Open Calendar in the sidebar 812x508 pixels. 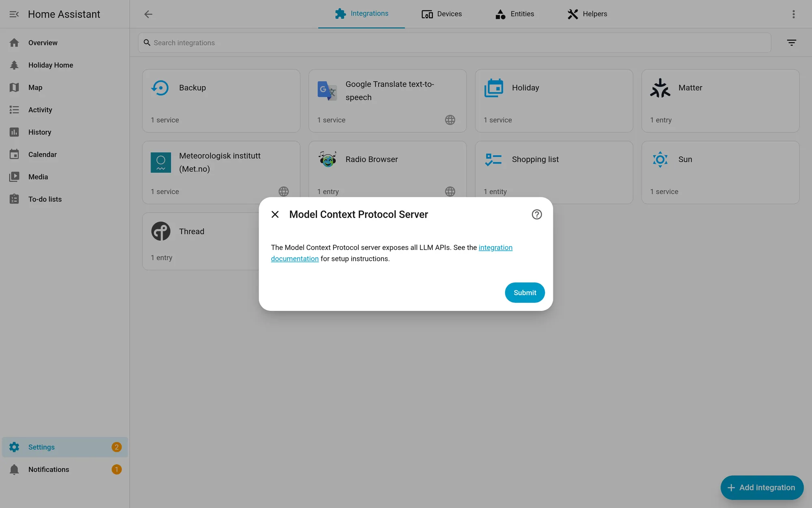(65, 154)
